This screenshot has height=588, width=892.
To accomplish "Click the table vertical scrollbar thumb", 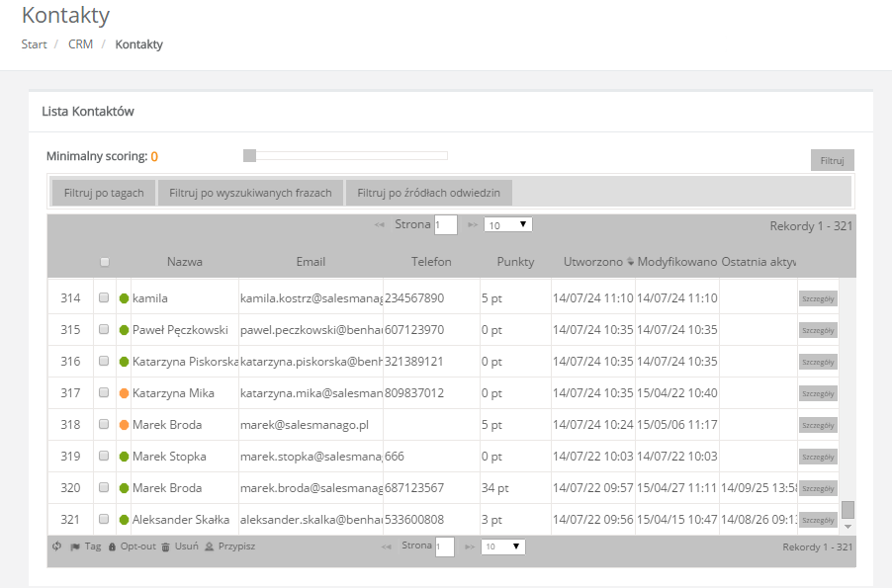I will pos(847,510).
